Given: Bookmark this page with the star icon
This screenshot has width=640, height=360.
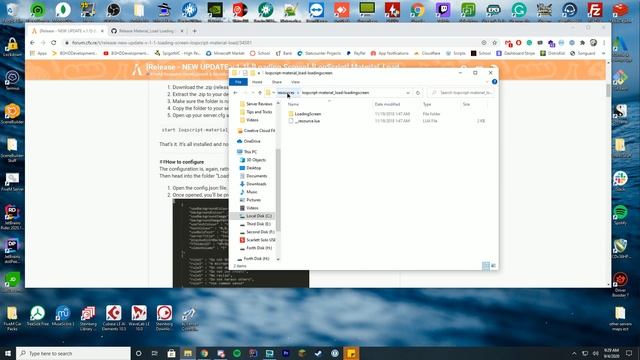Looking at the screenshot, I should pos(495,42).
